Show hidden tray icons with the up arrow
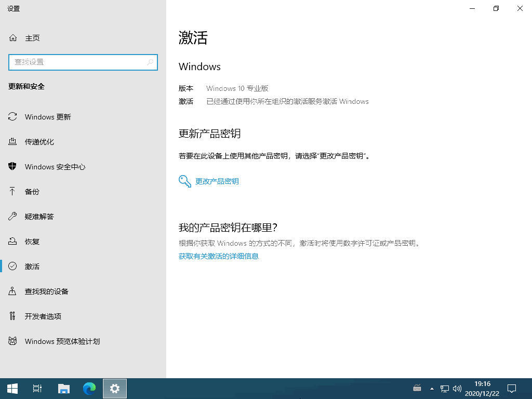This screenshot has height=399, width=532. (432, 389)
